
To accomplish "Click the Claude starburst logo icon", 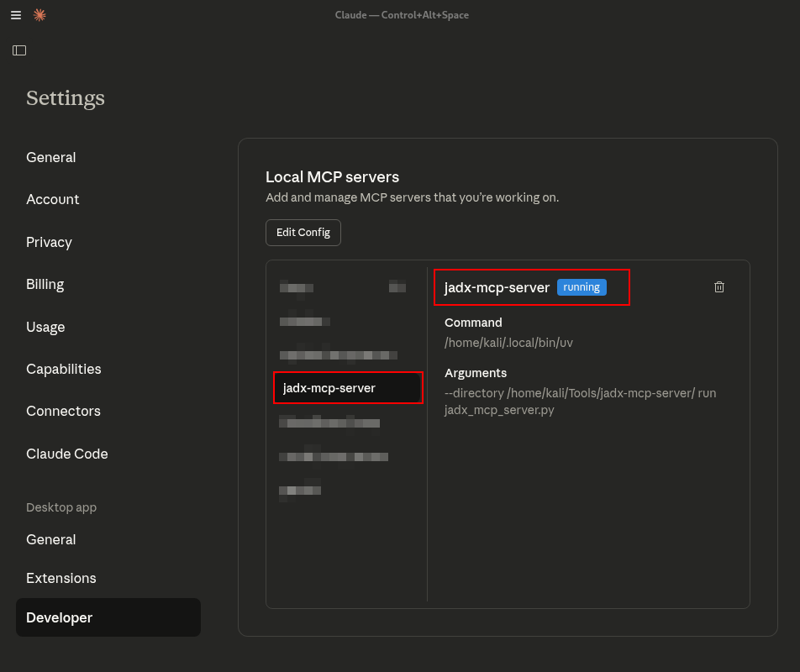I will 39,15.
